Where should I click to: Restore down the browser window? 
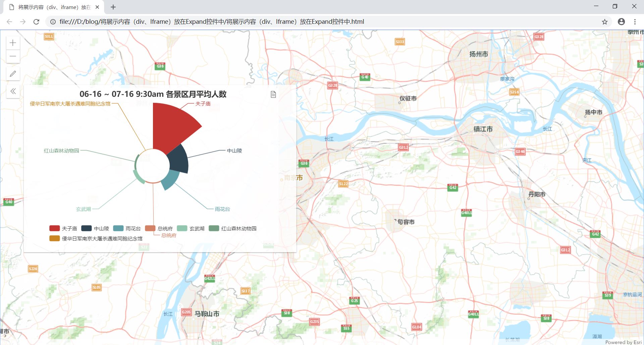(x=615, y=6)
